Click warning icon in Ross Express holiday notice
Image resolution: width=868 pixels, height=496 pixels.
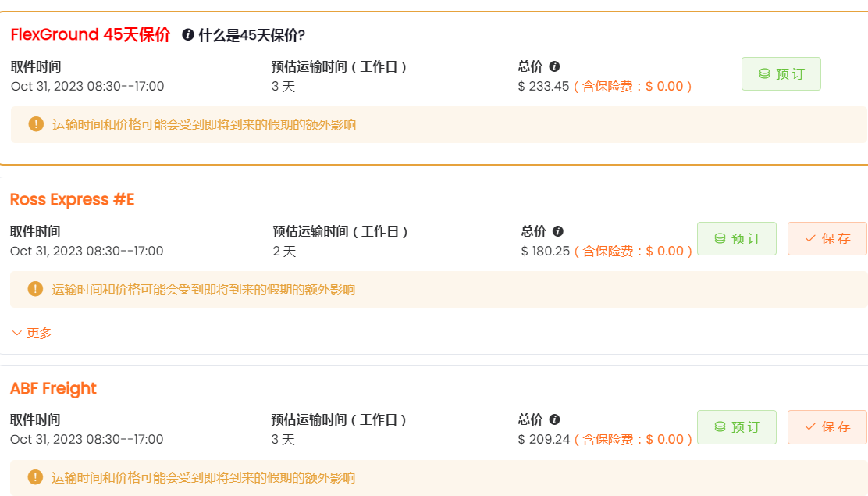[x=35, y=289]
